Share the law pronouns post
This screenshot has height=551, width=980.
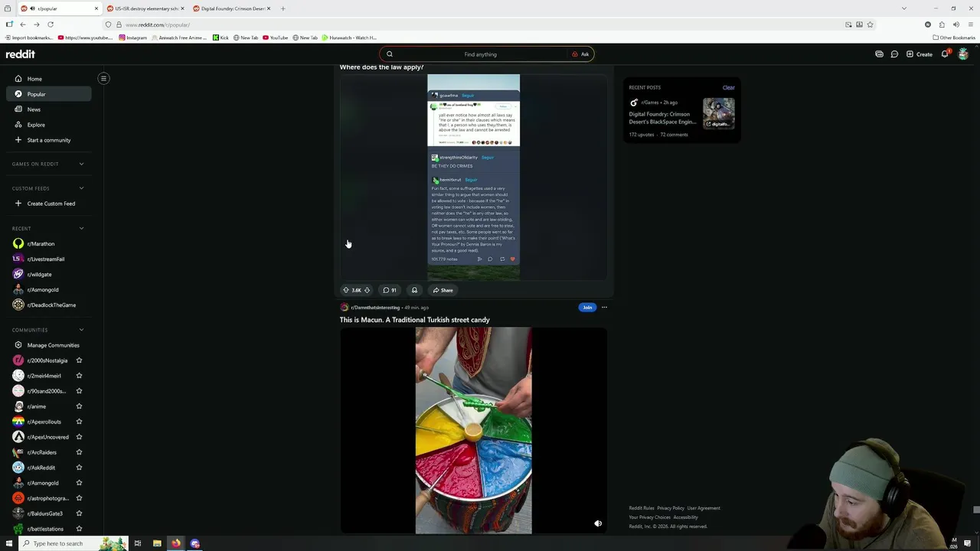(443, 290)
